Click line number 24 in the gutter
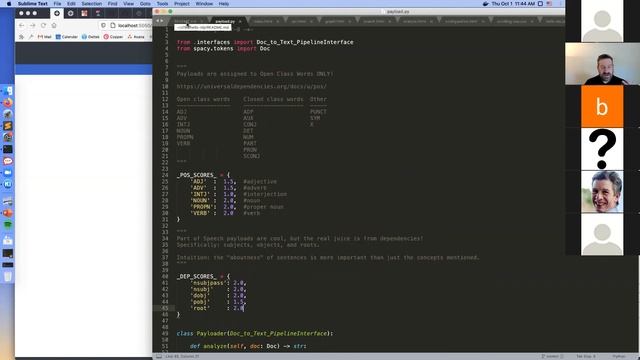The width and height of the screenshot is (640, 360). [165, 175]
